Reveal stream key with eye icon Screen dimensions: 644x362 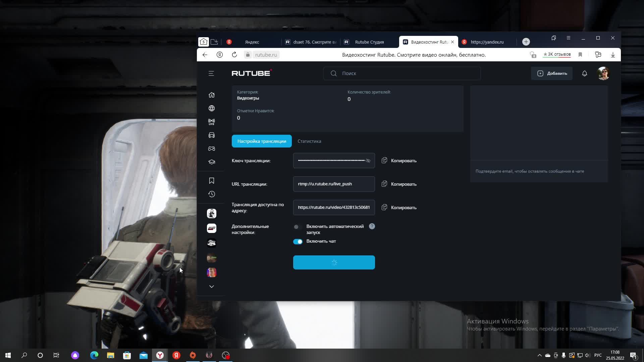[368, 161]
